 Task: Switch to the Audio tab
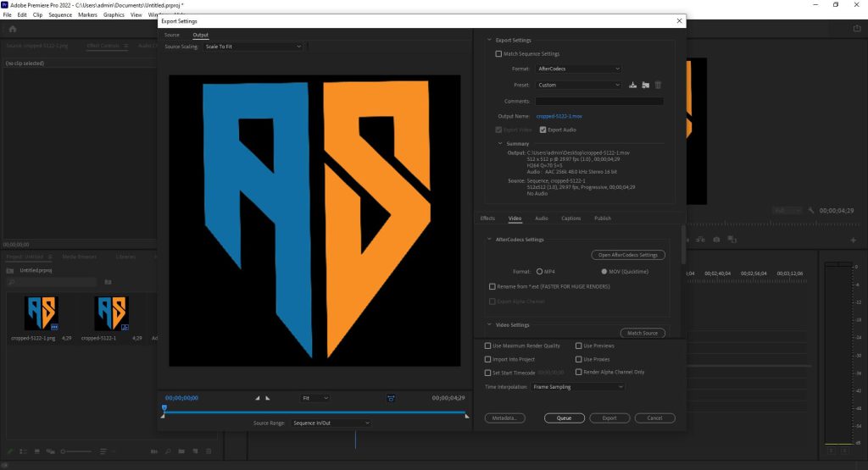(541, 218)
